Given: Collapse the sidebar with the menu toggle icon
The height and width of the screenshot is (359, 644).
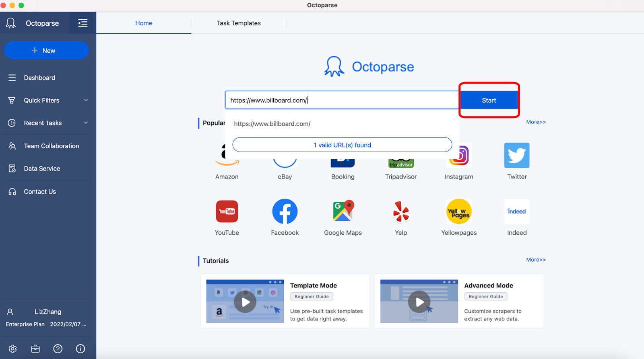Looking at the screenshot, I should point(83,23).
